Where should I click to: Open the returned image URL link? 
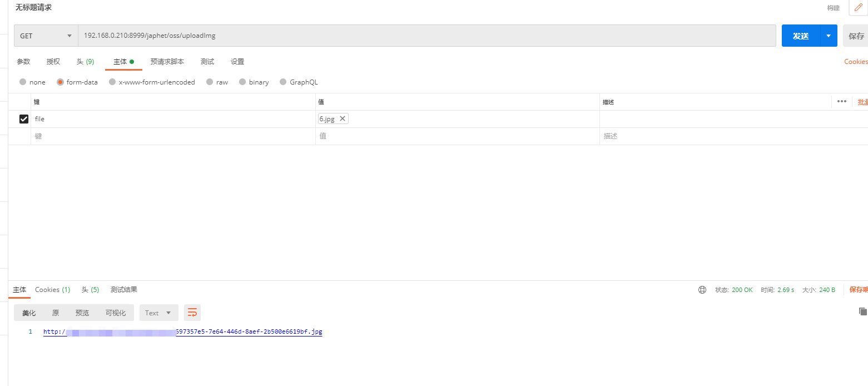point(183,332)
